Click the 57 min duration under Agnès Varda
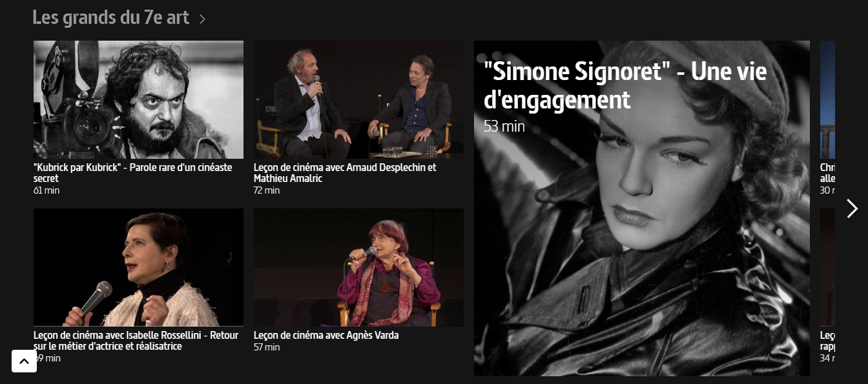The width and height of the screenshot is (868, 384). tap(267, 347)
